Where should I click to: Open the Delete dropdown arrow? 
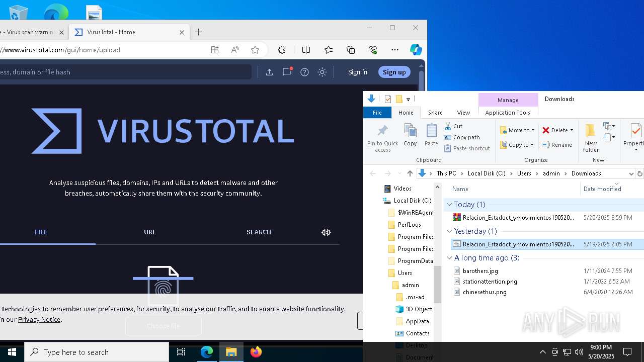coord(572,130)
